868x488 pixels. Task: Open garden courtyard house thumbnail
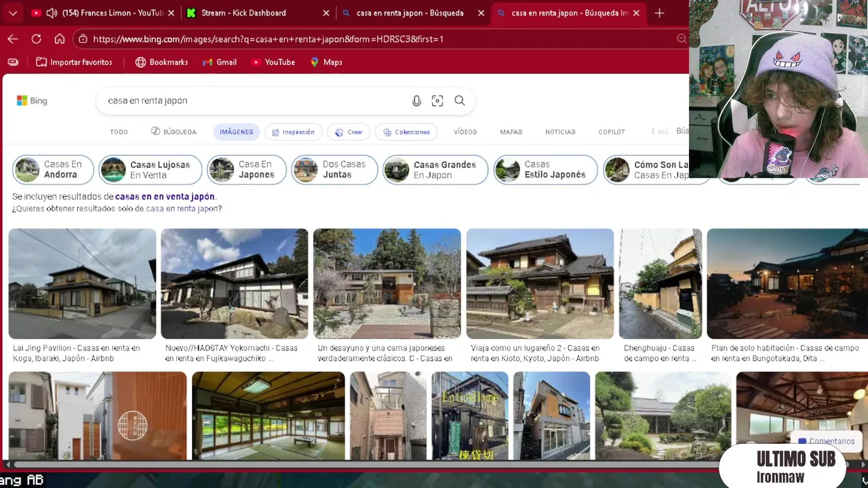663,415
